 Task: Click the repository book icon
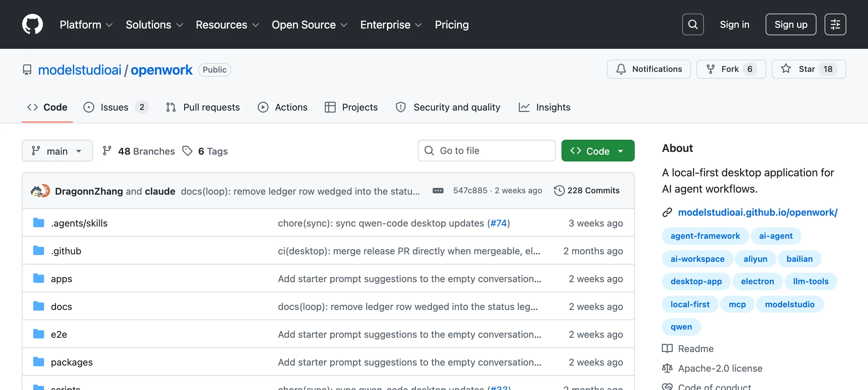tap(27, 70)
